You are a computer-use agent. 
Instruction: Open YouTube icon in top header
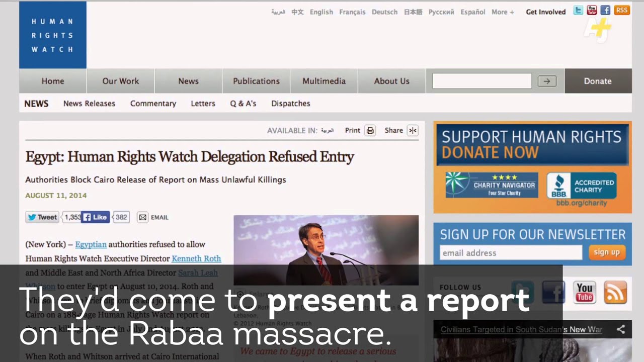tap(592, 10)
